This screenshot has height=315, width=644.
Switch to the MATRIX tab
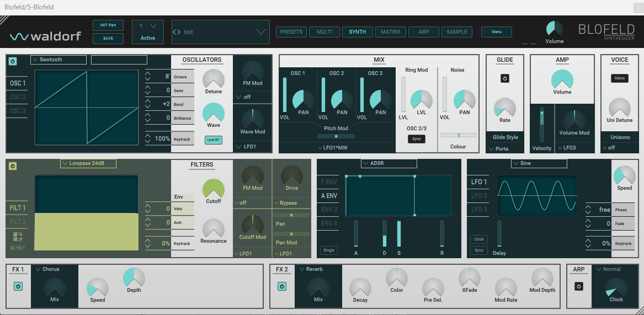[391, 32]
